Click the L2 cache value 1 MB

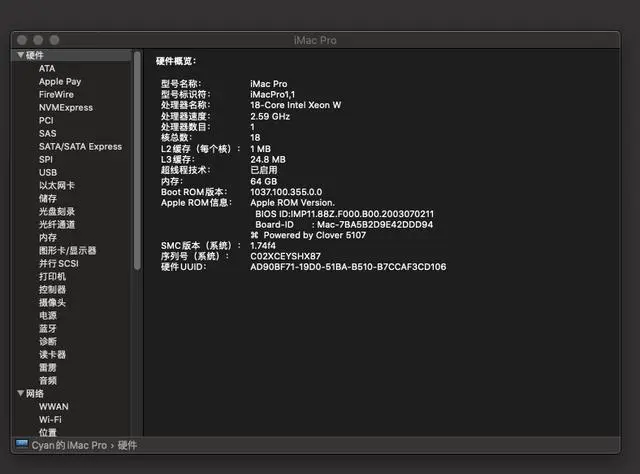pos(260,149)
